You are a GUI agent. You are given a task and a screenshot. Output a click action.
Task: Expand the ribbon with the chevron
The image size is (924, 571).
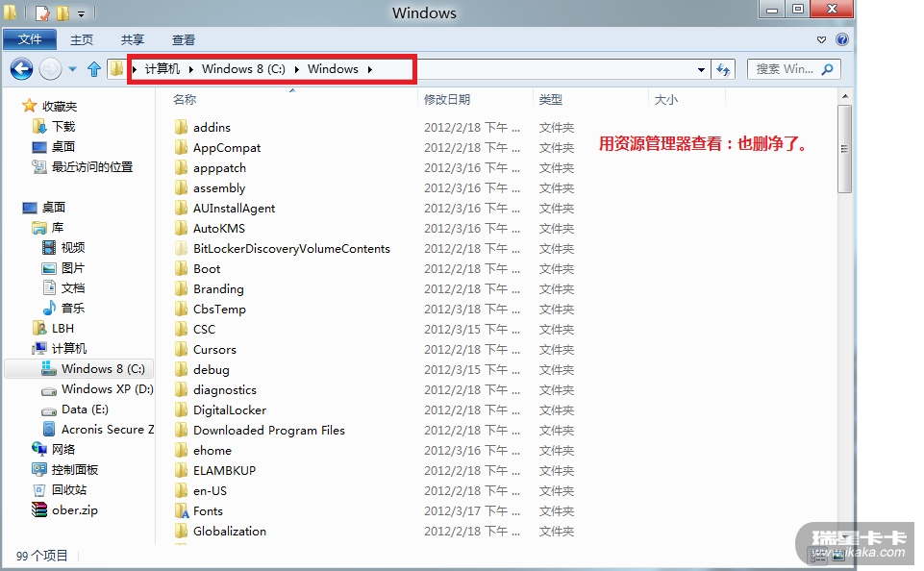click(821, 39)
